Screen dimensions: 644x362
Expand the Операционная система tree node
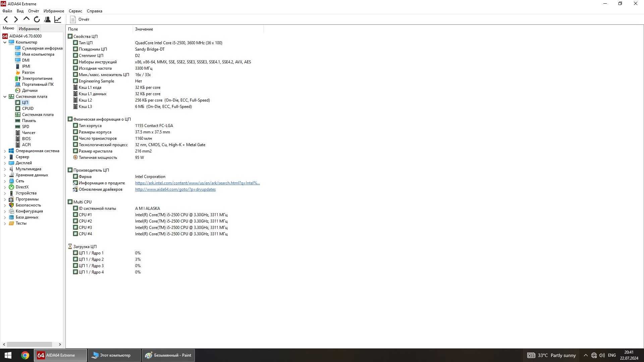tap(5, 151)
